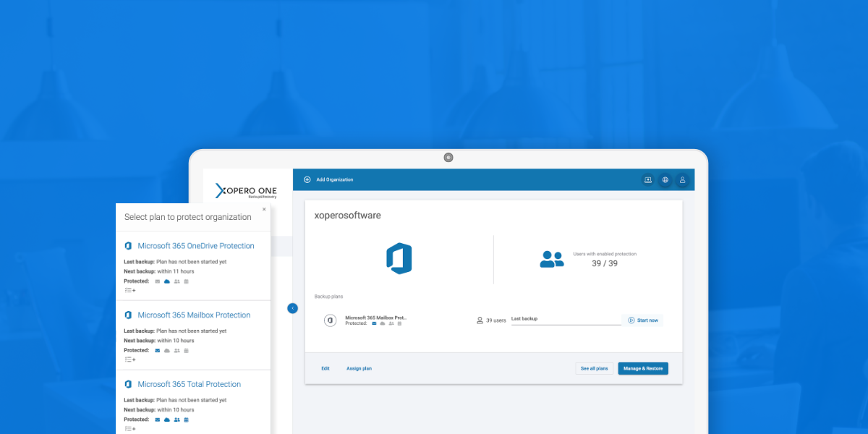Click the add-to-list icon under Mailbox Protection
The width and height of the screenshot is (868, 434).
[x=130, y=359]
